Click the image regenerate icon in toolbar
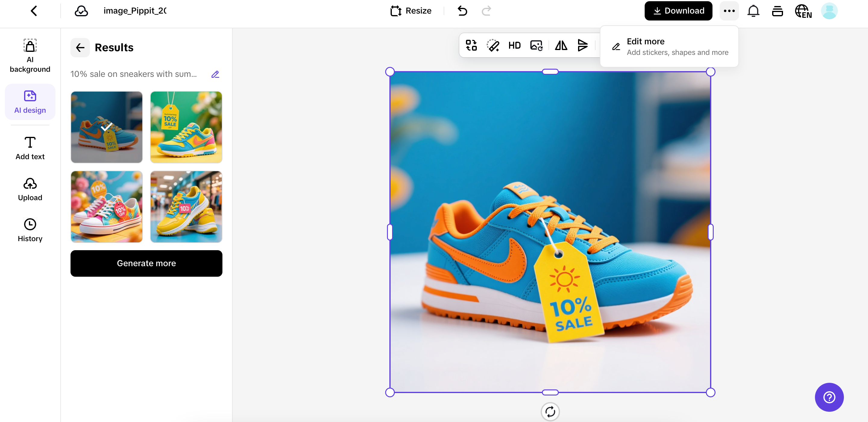This screenshot has width=868, height=422. pos(536,46)
